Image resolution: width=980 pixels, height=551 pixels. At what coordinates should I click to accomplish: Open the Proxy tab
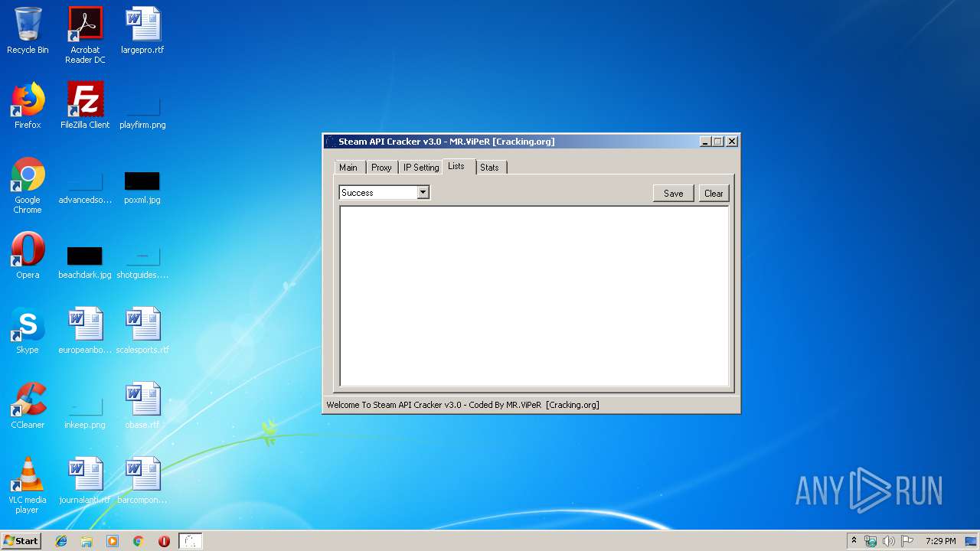click(x=381, y=168)
